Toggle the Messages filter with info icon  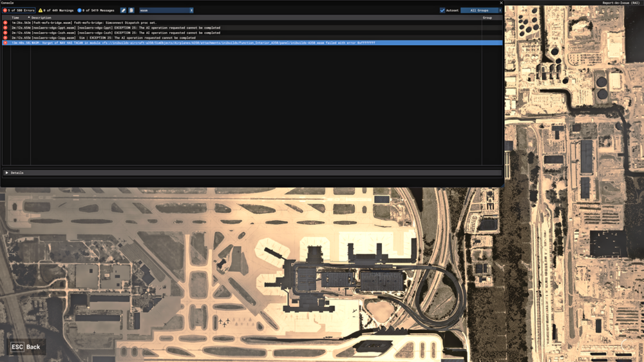pos(96,10)
